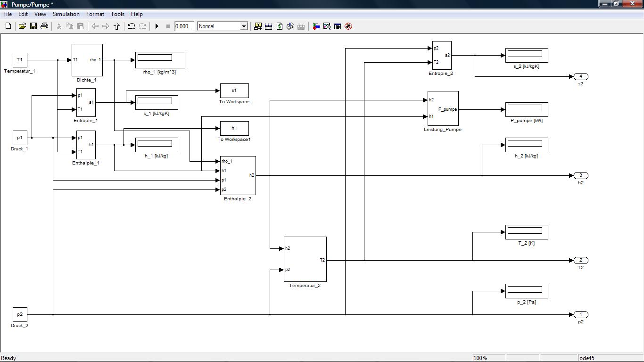The width and height of the screenshot is (644, 362).
Task: Select the Enthalpie_2 subsystem block
Action: point(238,175)
